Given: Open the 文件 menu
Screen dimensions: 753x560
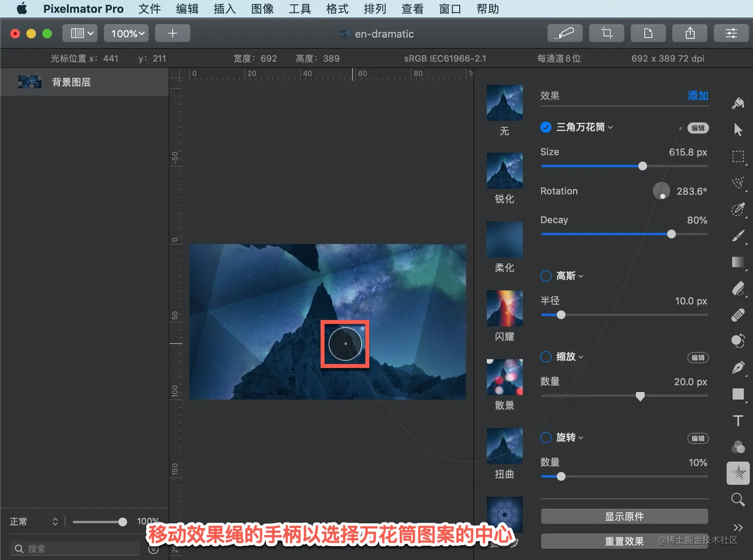Looking at the screenshot, I should (149, 9).
